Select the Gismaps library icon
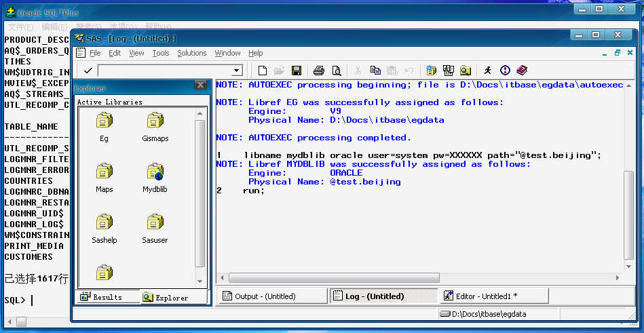The image size is (644, 333). 155,121
